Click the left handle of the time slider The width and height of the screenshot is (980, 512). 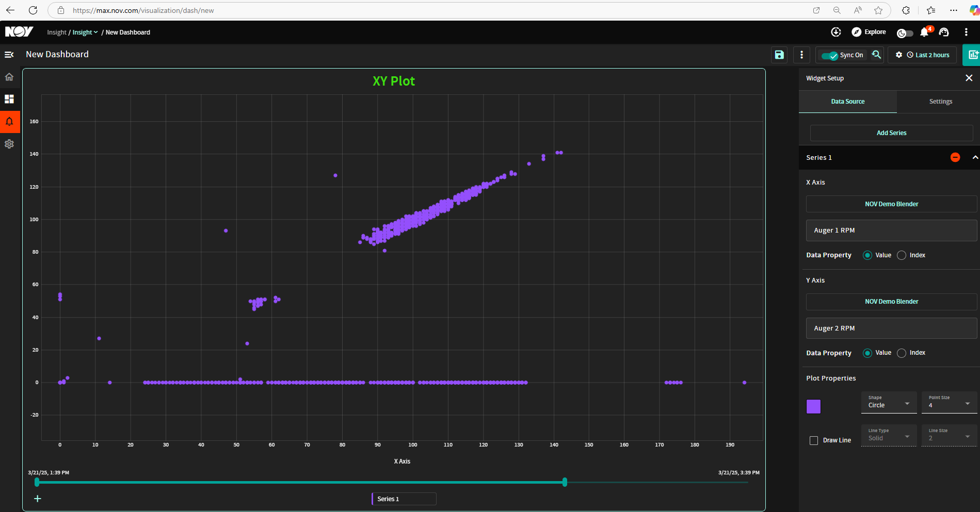37,482
